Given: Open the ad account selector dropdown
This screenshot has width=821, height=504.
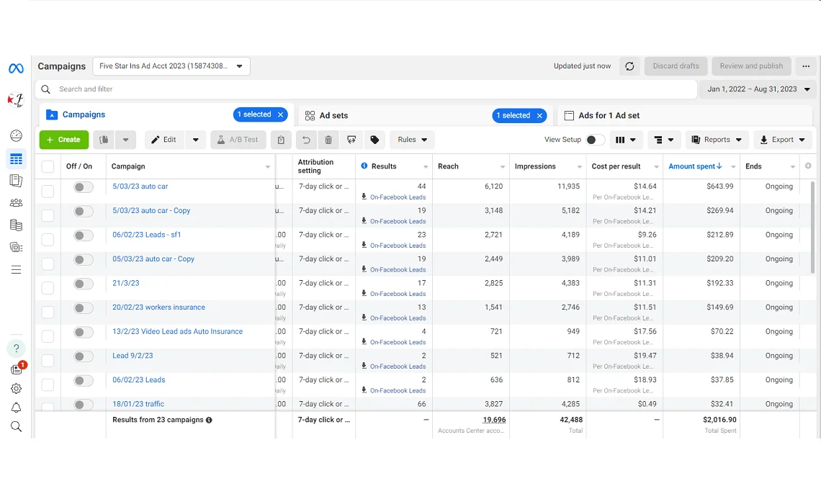Looking at the screenshot, I should point(171,66).
